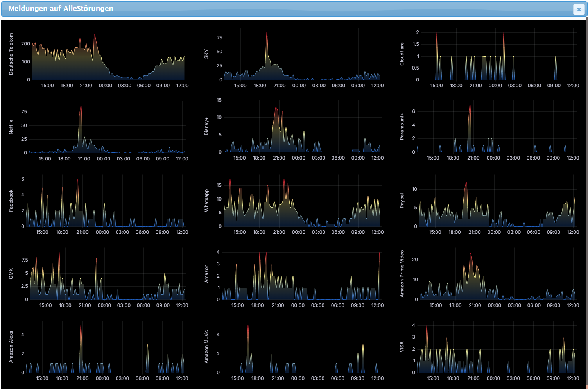Click 15 on the Disney+ y-axis
Viewport: 588px width, 389px height.
click(x=219, y=100)
